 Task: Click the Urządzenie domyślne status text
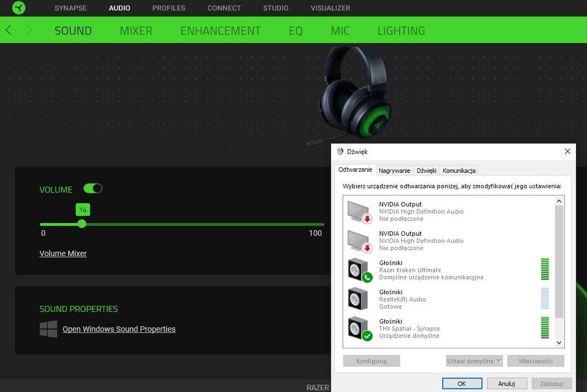pos(409,336)
